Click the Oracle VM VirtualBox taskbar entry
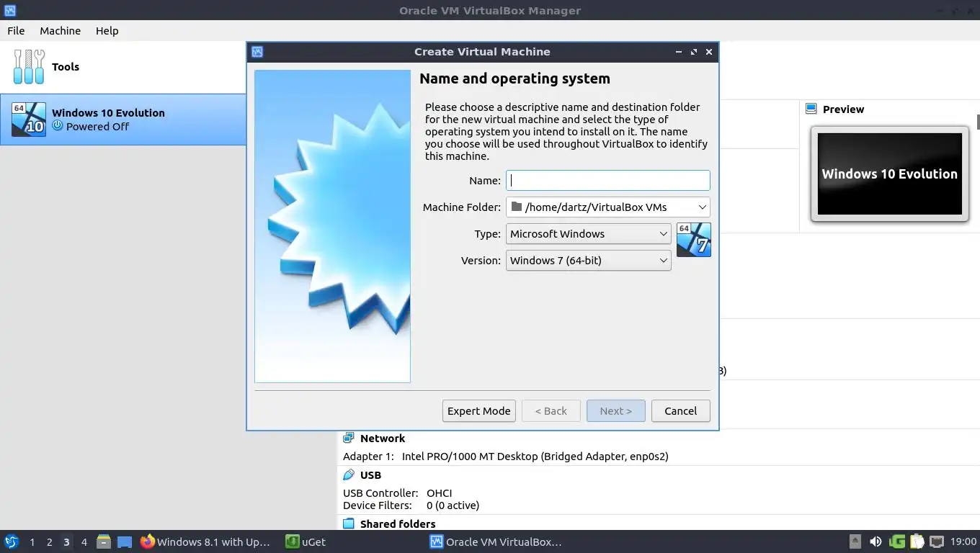The height and width of the screenshot is (553, 980). (497, 541)
